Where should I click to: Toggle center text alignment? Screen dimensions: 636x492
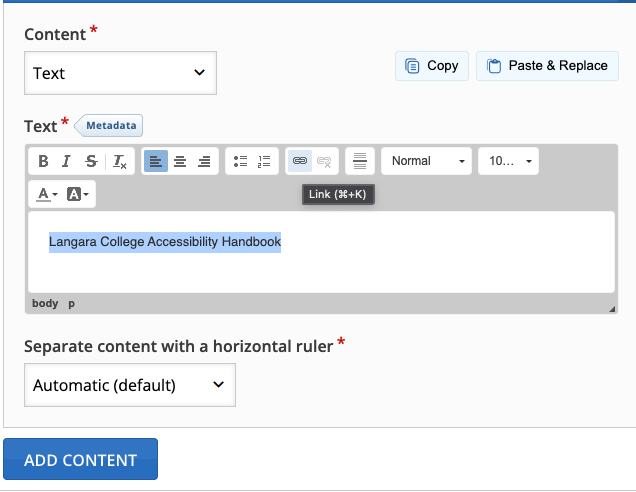click(180, 161)
